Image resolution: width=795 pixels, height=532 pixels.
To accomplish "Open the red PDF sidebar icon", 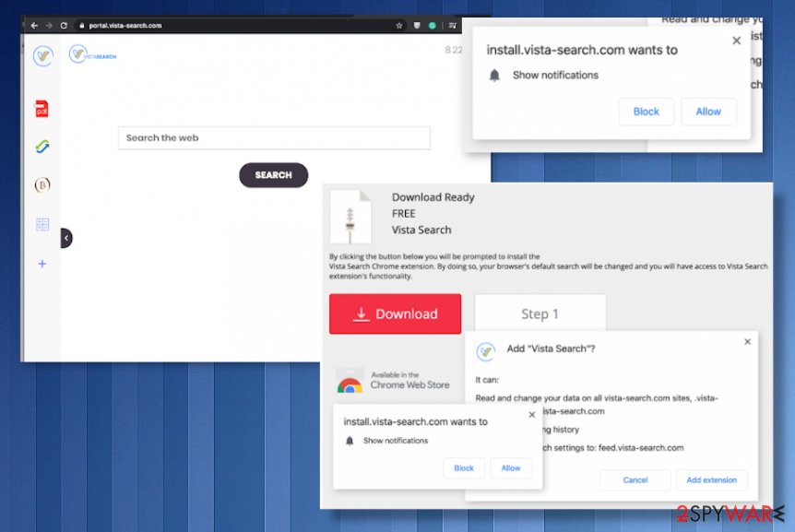I will point(42,109).
